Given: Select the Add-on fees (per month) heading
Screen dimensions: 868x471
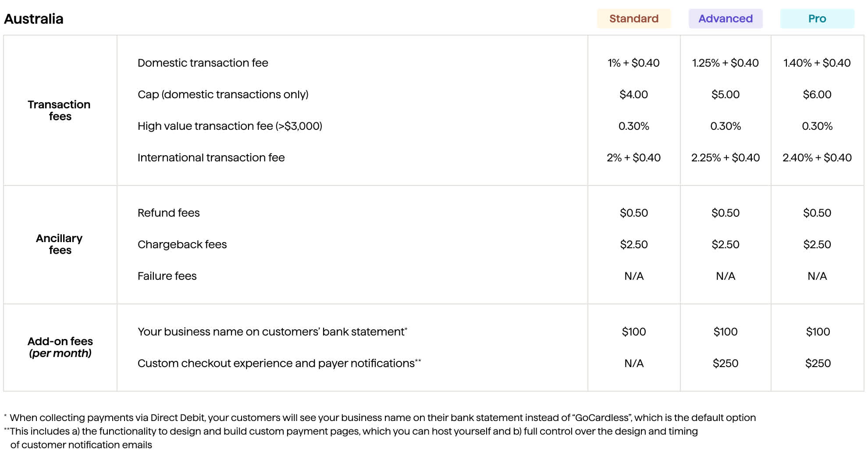Looking at the screenshot, I should pyautogui.click(x=60, y=347).
